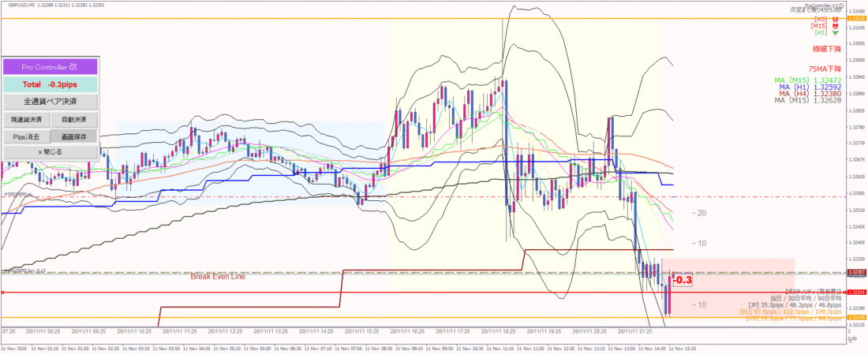Select the -0.3 pips profit label

682,280
